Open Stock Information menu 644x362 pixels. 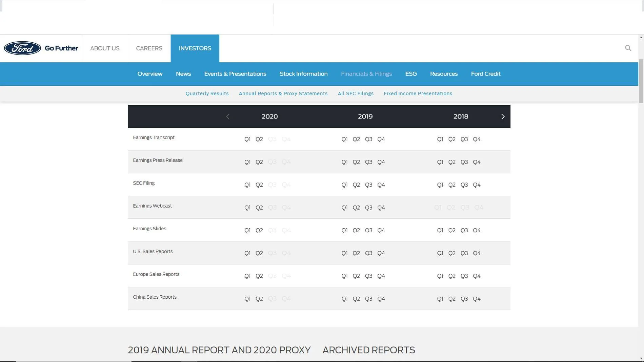[303, 74]
